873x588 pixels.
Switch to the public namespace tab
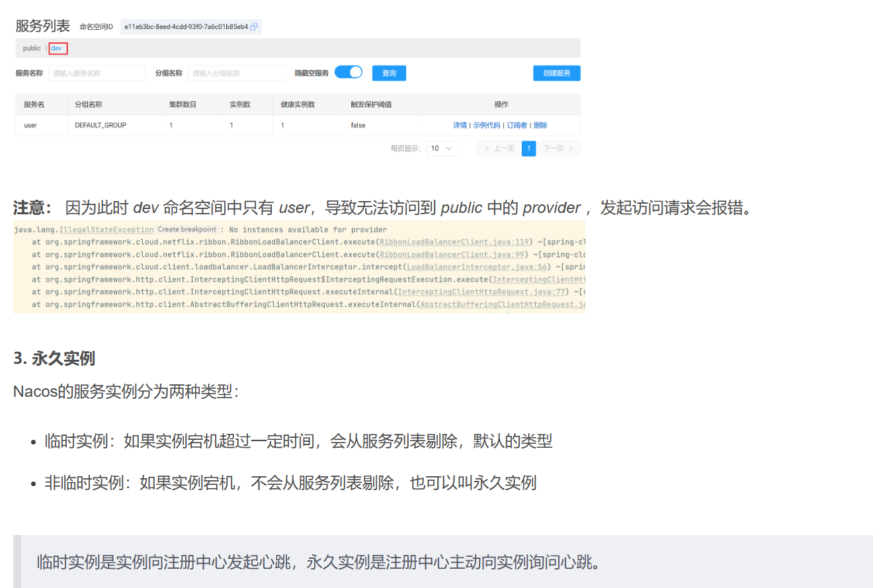pos(32,48)
